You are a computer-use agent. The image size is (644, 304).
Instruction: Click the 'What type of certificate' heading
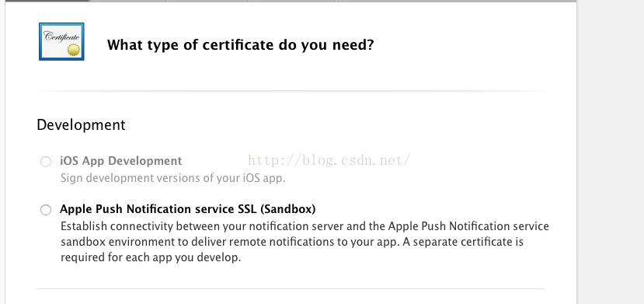pyautogui.click(x=241, y=45)
